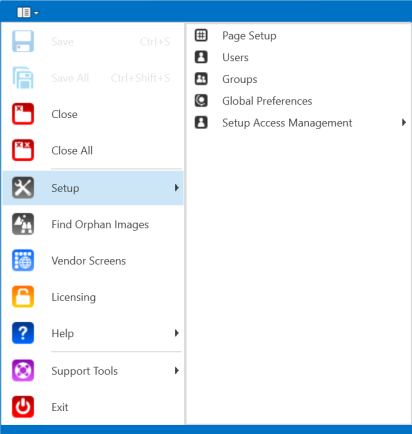The image size is (412, 434).
Task: Click the purple Support Tools lifebuoy icon
Action: [x=23, y=370]
